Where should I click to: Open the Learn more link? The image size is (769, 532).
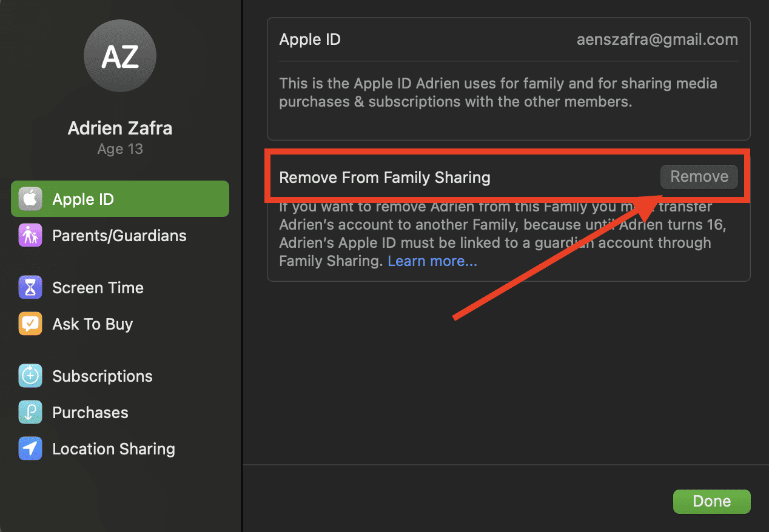432,261
